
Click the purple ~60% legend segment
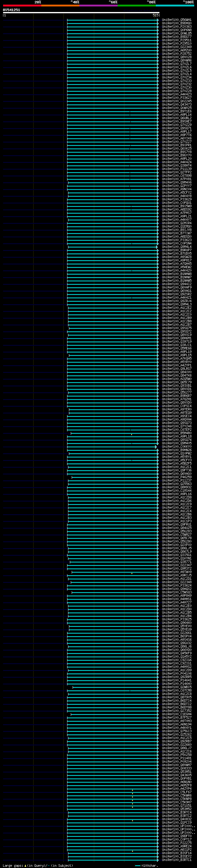click(98, 6)
